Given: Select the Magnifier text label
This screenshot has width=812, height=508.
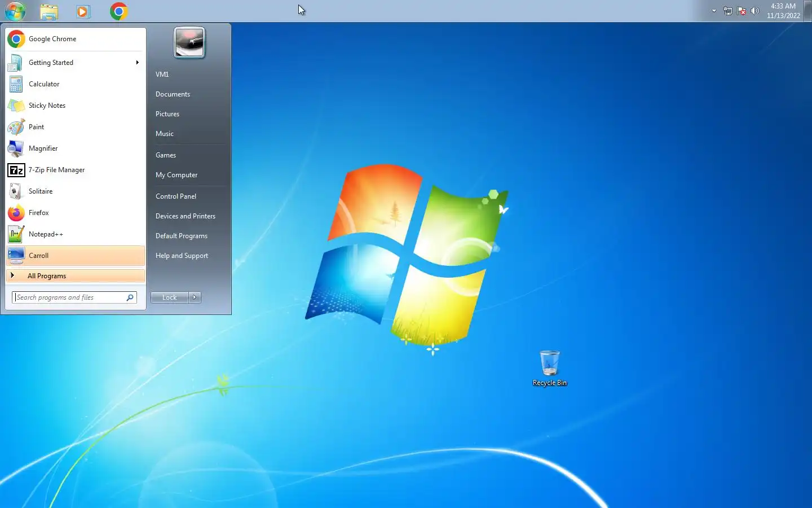Looking at the screenshot, I should [x=43, y=148].
